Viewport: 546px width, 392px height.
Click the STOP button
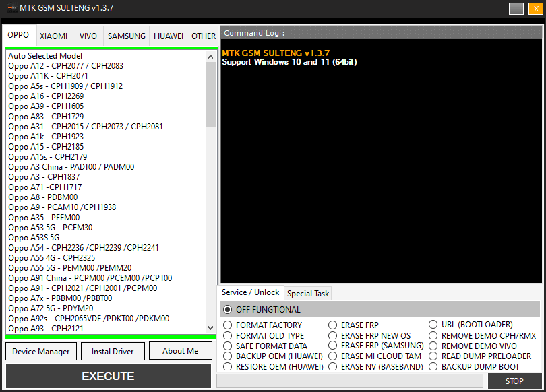[x=514, y=381]
